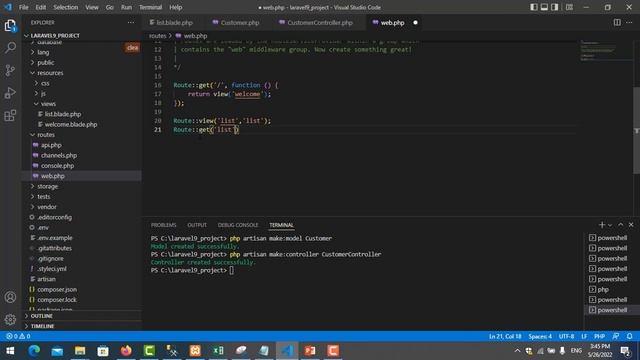The width and height of the screenshot is (640, 360).
Task: Open the Run and Debug view
Action: click(x=10, y=93)
